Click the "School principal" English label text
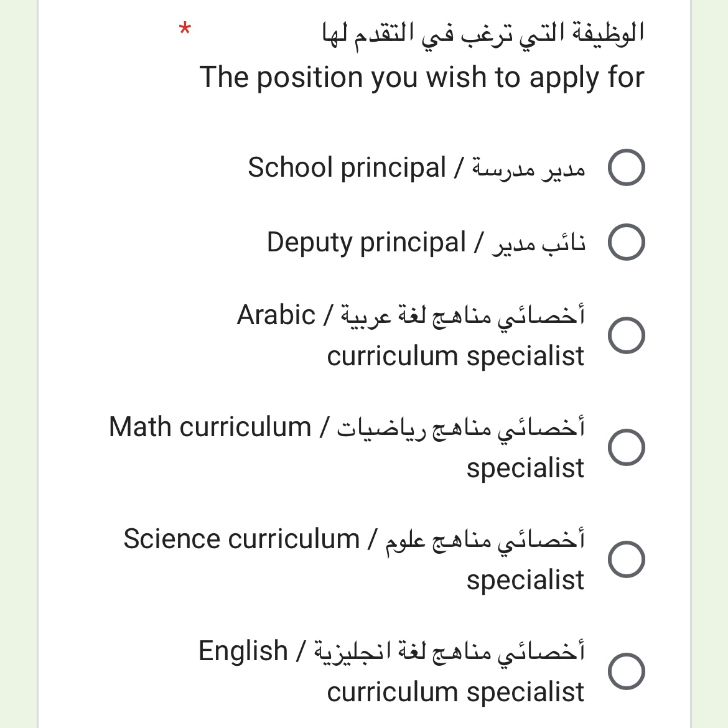Image resolution: width=728 pixels, height=728 pixels. [x=347, y=167]
